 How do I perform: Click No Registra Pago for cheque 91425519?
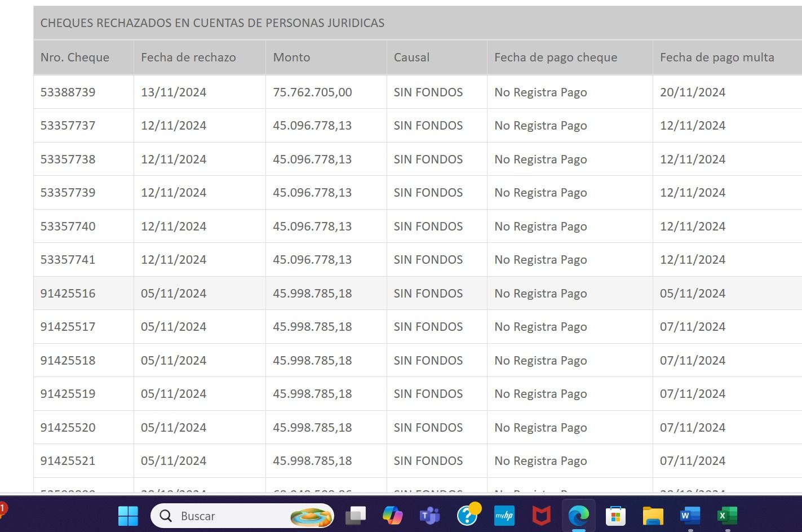540,393
